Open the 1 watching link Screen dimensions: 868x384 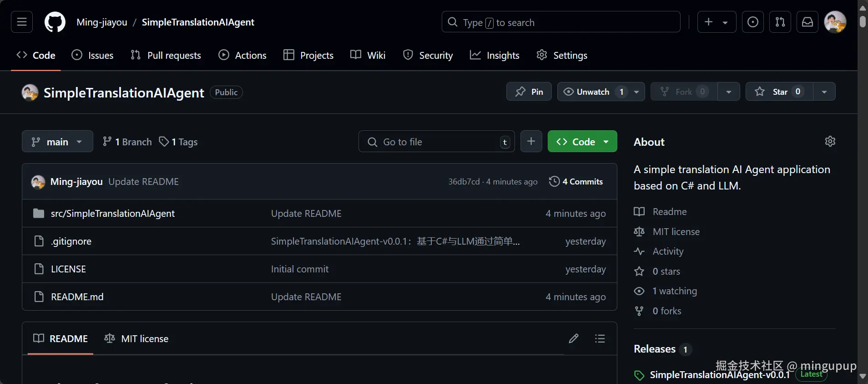[x=666, y=291]
